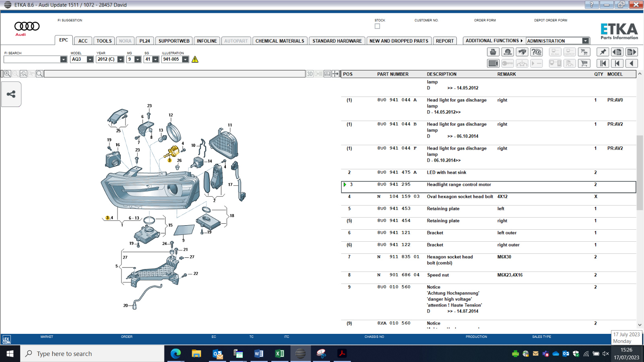Open ADDITIONAL FUNCTIONS menu

tap(494, 41)
